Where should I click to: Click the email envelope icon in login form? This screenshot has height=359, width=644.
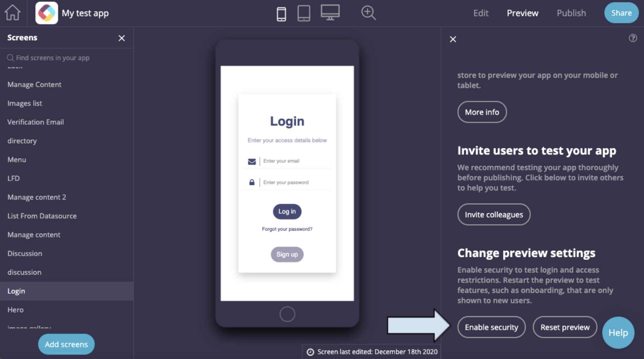click(252, 161)
